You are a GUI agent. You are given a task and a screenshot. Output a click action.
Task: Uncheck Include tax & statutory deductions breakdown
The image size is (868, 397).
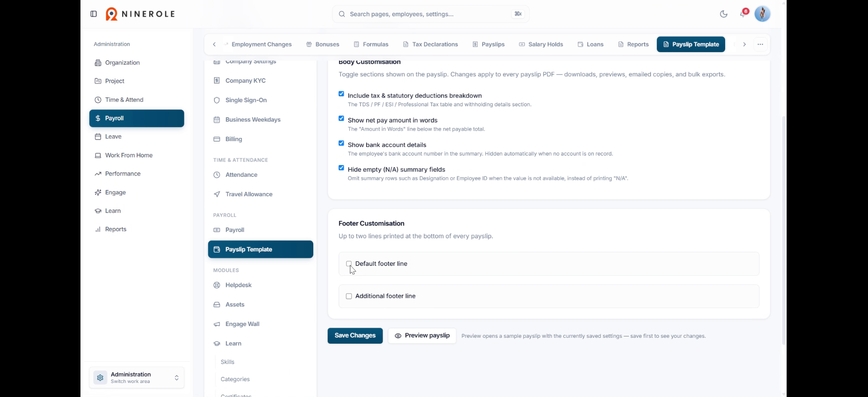click(x=341, y=94)
